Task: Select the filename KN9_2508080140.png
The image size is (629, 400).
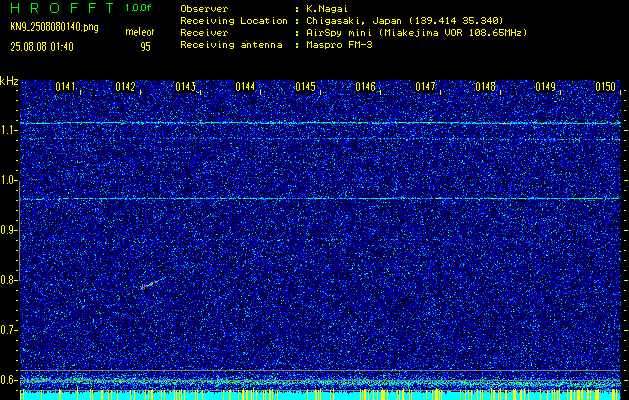Action: tap(55, 27)
